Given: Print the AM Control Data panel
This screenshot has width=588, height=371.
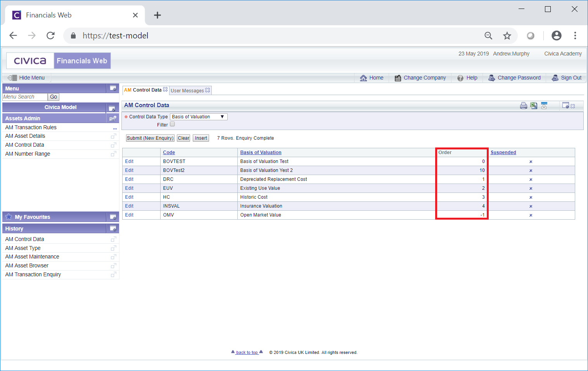Looking at the screenshot, I should tap(524, 106).
